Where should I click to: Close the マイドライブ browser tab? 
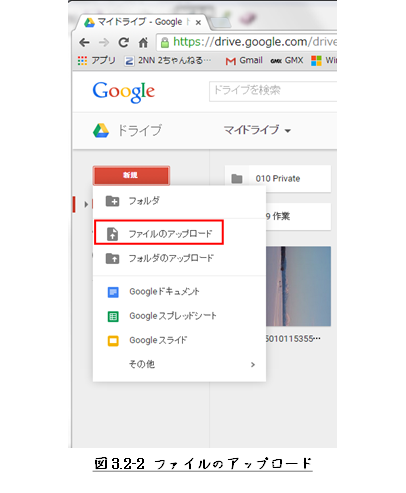click(x=198, y=23)
